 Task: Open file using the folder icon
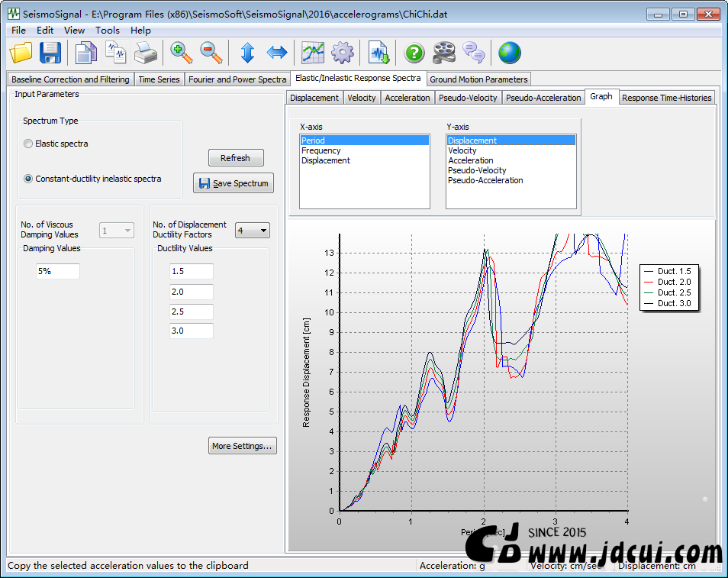point(21,53)
